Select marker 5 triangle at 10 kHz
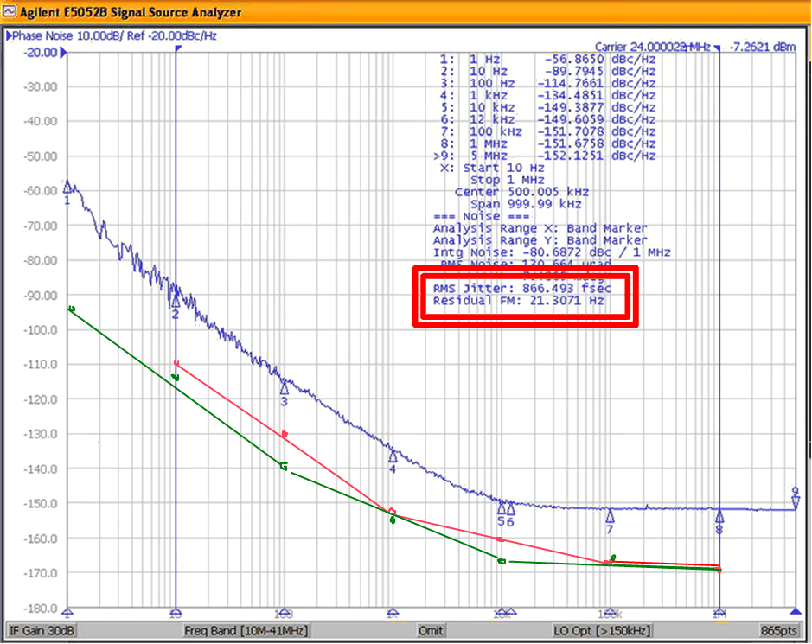The width and height of the screenshot is (812, 644). coord(501,507)
